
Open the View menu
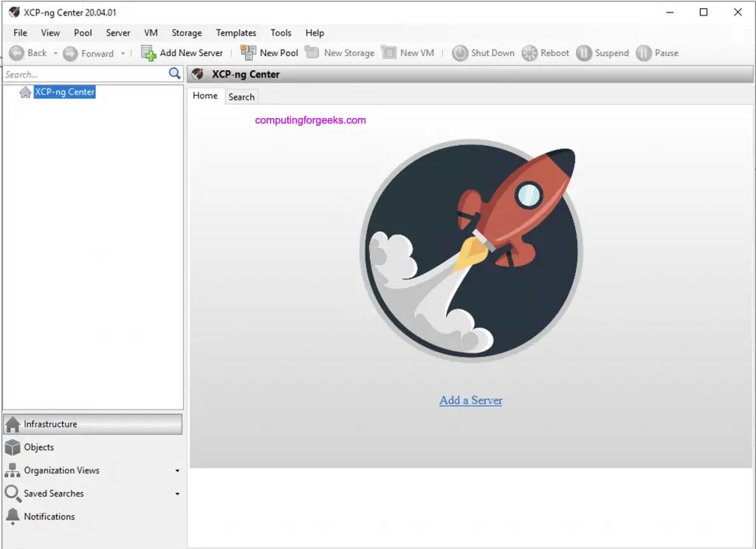pos(50,32)
